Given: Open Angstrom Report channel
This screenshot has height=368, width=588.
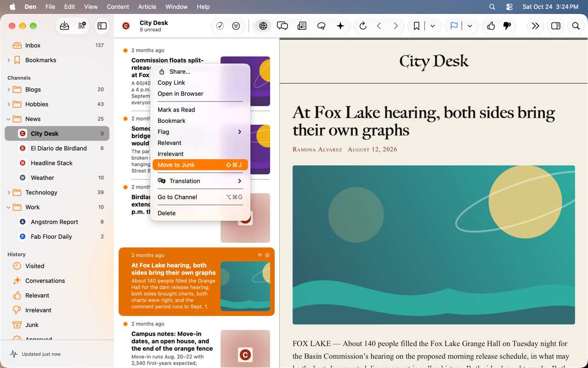Looking at the screenshot, I should (x=57, y=222).
